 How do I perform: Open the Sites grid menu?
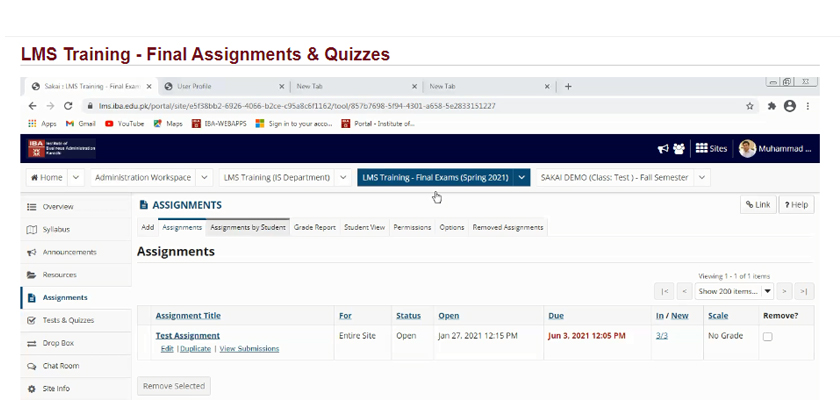(x=711, y=149)
